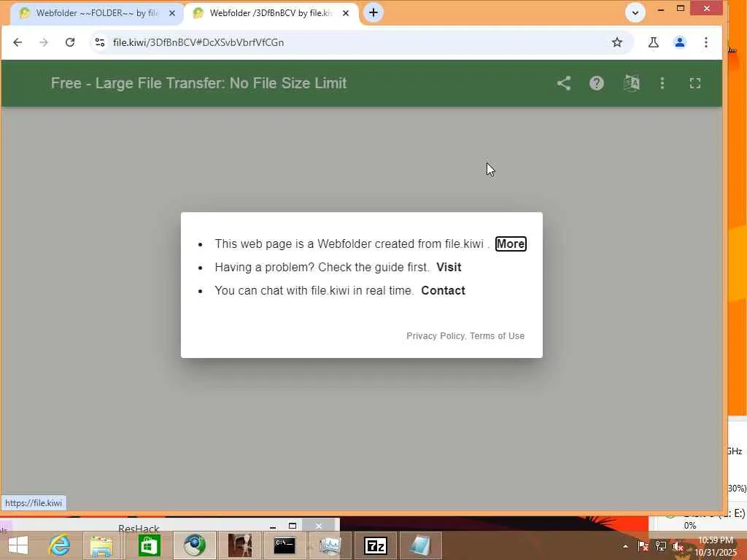
Task: Open File Explorer from taskbar
Action: pos(101,545)
